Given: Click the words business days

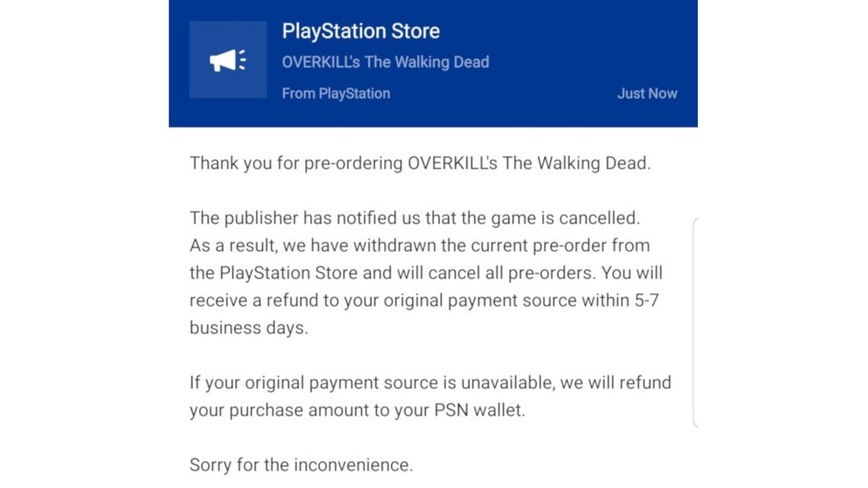Looking at the screenshot, I should coord(248,328).
